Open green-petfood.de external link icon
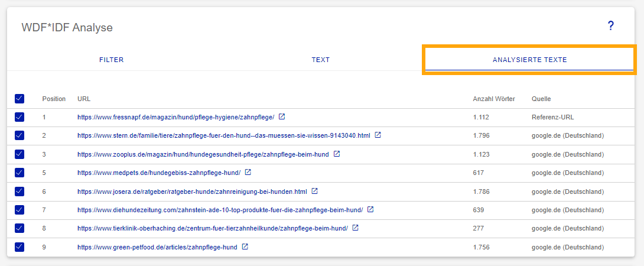 pyautogui.click(x=245, y=246)
